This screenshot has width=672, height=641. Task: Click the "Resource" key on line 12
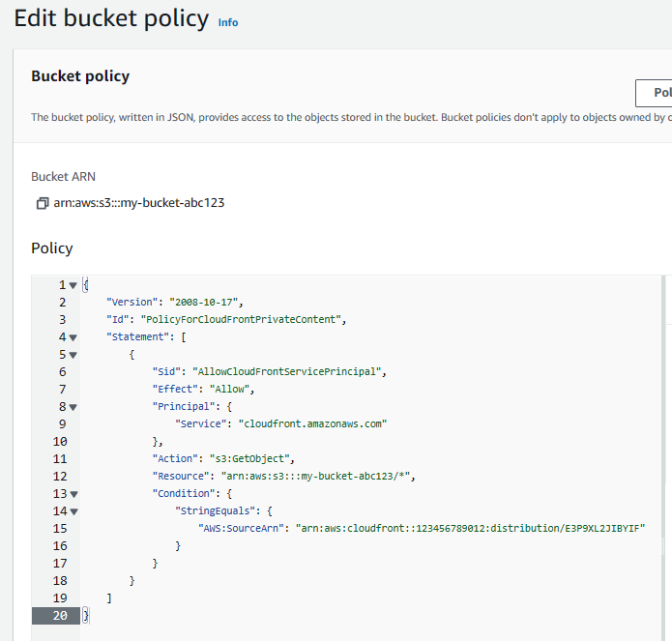181,476
